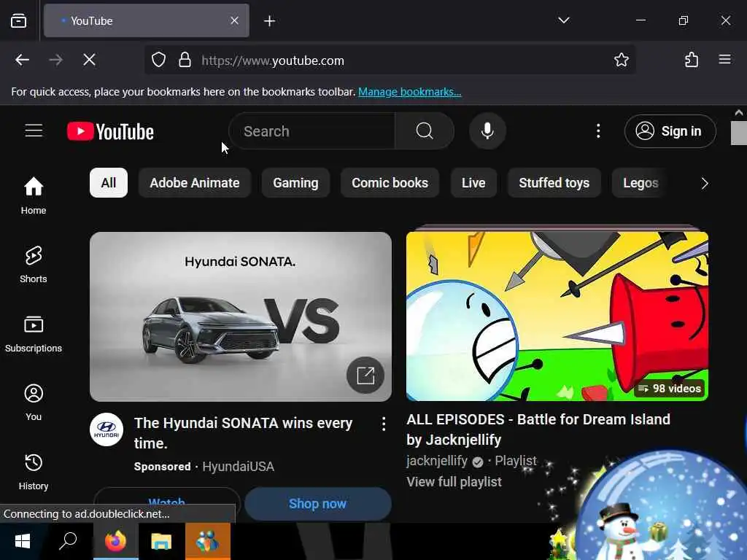Click the YouTube logo
The height and width of the screenshot is (560, 747).
click(x=110, y=131)
